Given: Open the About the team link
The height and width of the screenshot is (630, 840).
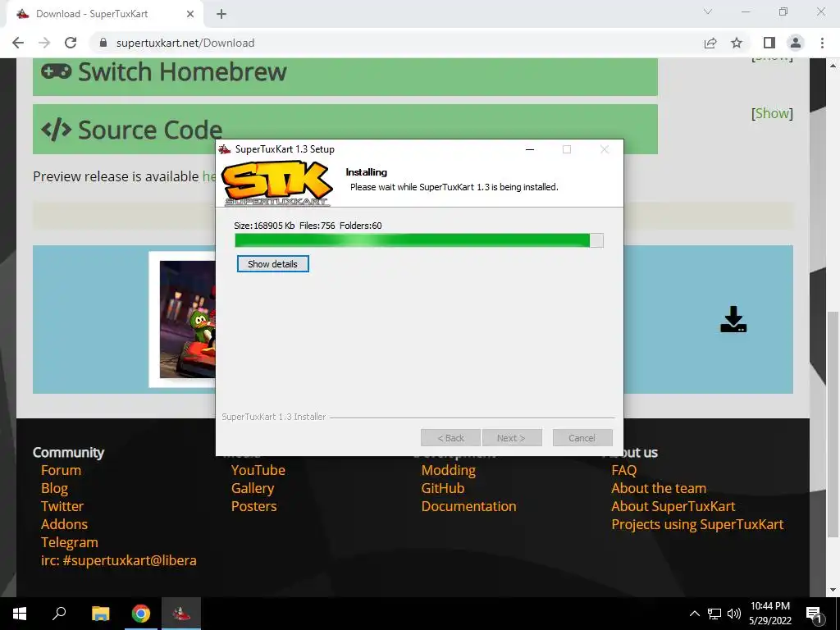Looking at the screenshot, I should [659, 489].
